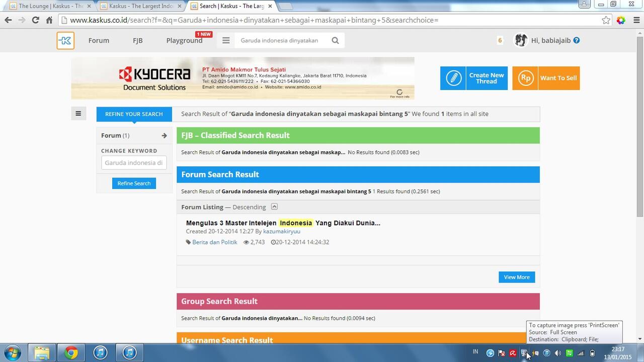Select the Search | Kaskus tab
The height and width of the screenshot is (362, 644).
click(230, 6)
